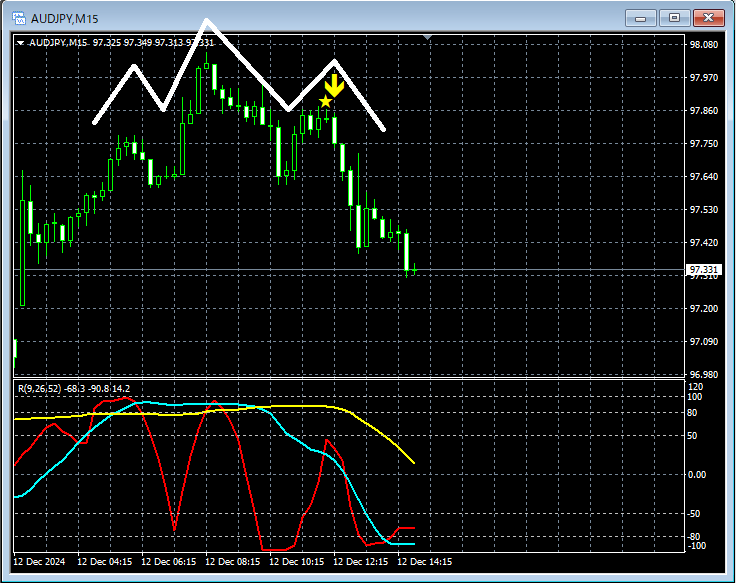This screenshot has height=583, width=737.
Task: Click the time axis label 12 Dec 06:15
Action: [x=169, y=561]
